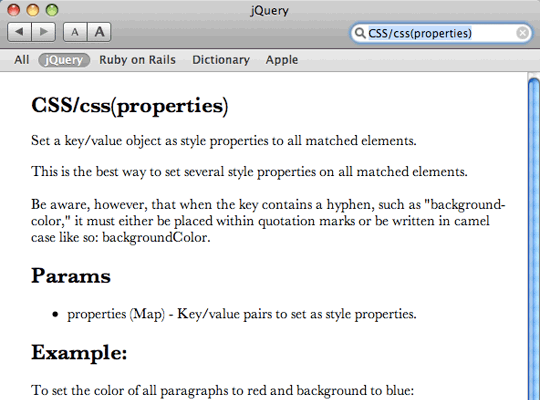Click sentence 'This is the best way to set several'
This screenshot has height=400, width=540.
click(x=249, y=172)
